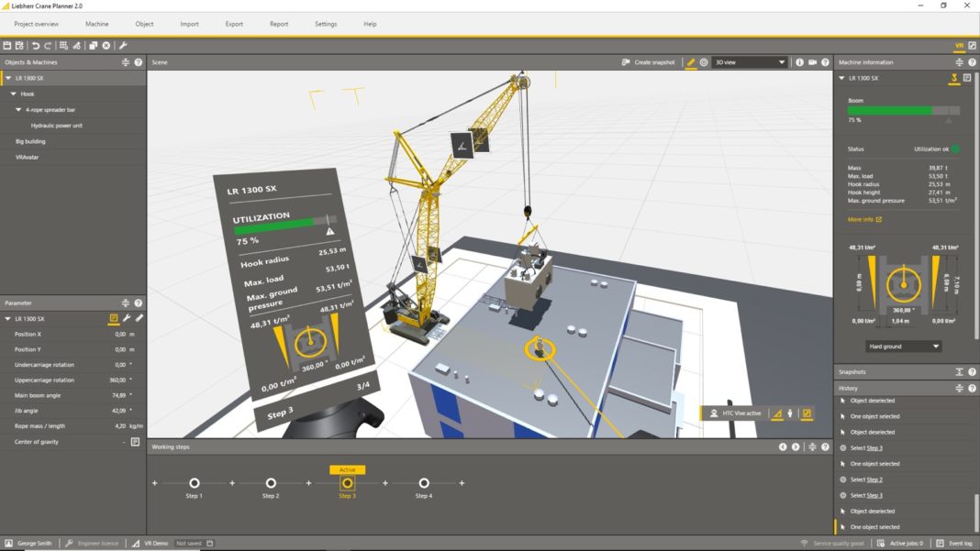Viewport: 980px width, 551px height.
Task: Open the help question mark in Machine information panel
Action: pyautogui.click(x=971, y=61)
